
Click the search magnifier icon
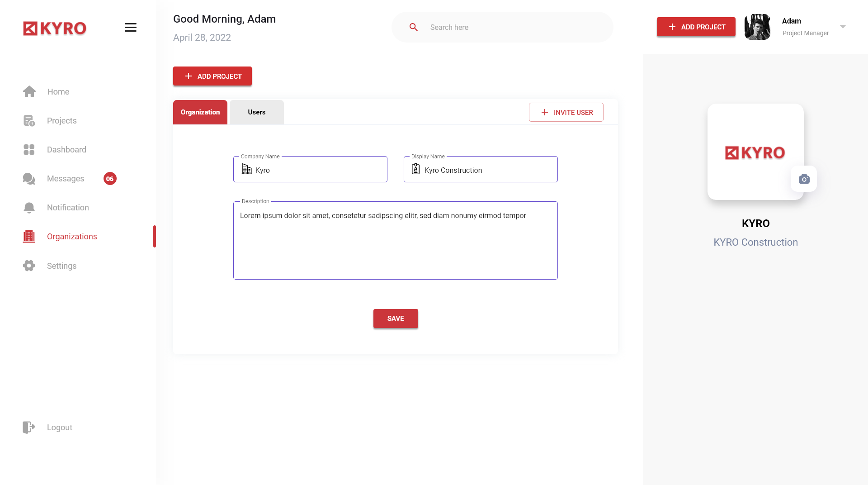pyautogui.click(x=414, y=27)
